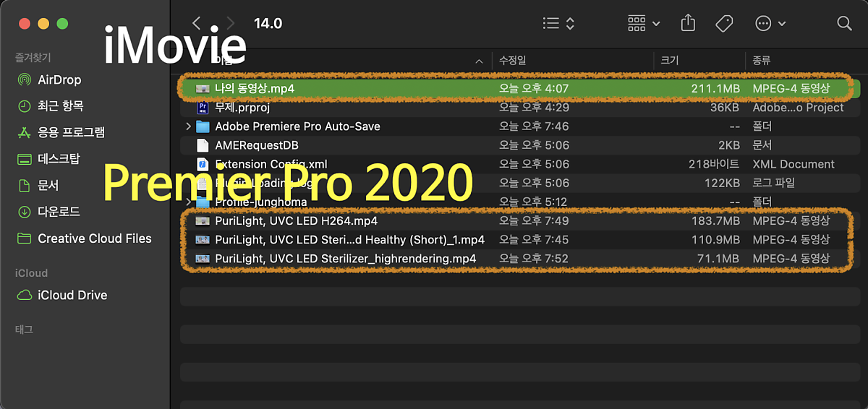Expand the Adobe Premiere Pro Auto-Save folder
This screenshot has height=409, width=868.
point(188,126)
